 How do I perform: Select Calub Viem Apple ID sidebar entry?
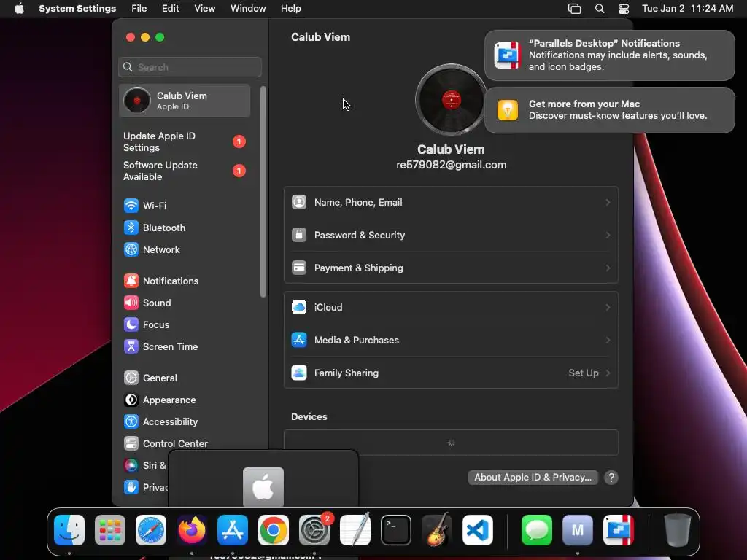(x=185, y=101)
